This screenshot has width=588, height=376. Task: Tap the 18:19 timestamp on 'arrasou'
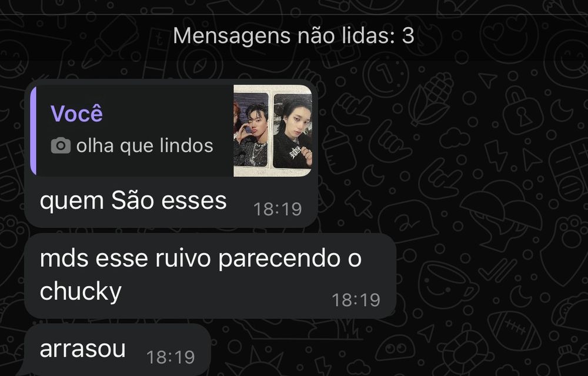(171, 357)
